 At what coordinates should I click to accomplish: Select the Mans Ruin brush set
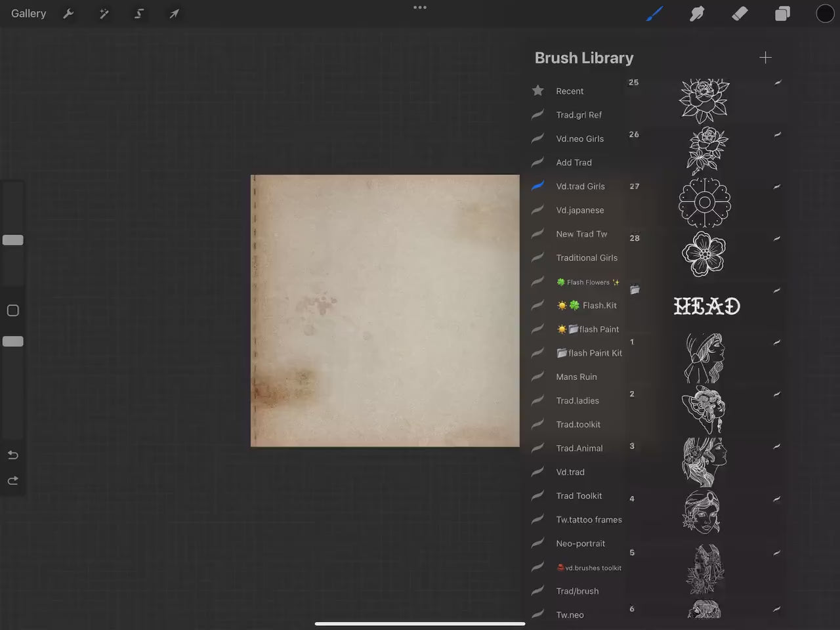click(x=576, y=377)
